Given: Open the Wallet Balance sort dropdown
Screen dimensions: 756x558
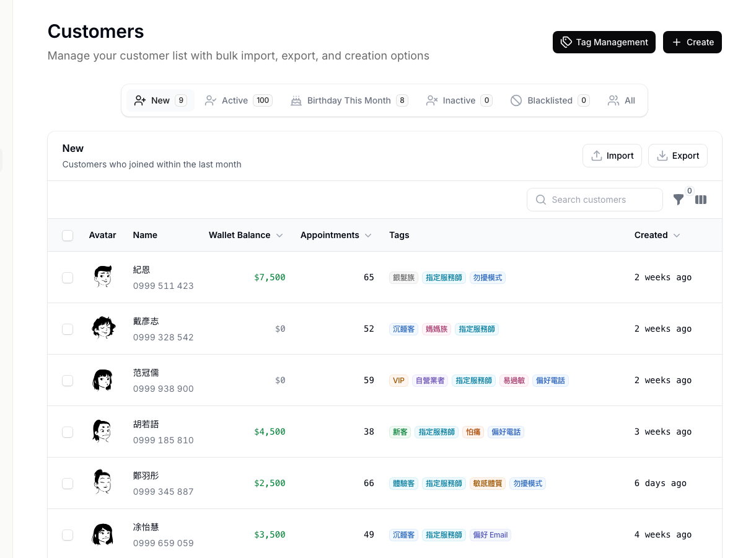Looking at the screenshot, I should click(x=279, y=235).
